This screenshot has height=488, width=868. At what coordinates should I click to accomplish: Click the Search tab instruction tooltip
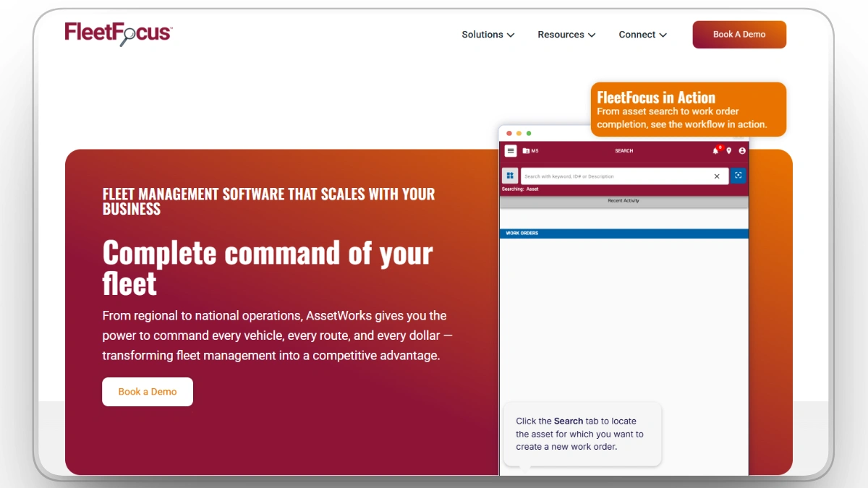pos(582,434)
